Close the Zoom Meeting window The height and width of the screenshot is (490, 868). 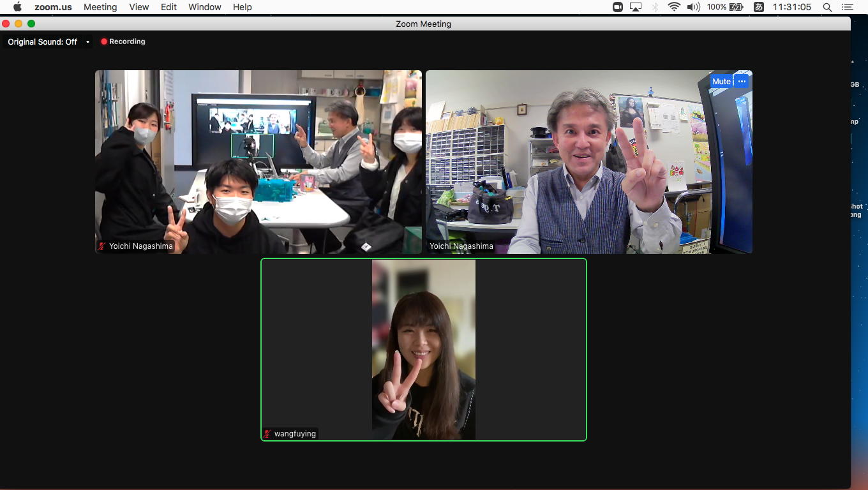point(6,24)
